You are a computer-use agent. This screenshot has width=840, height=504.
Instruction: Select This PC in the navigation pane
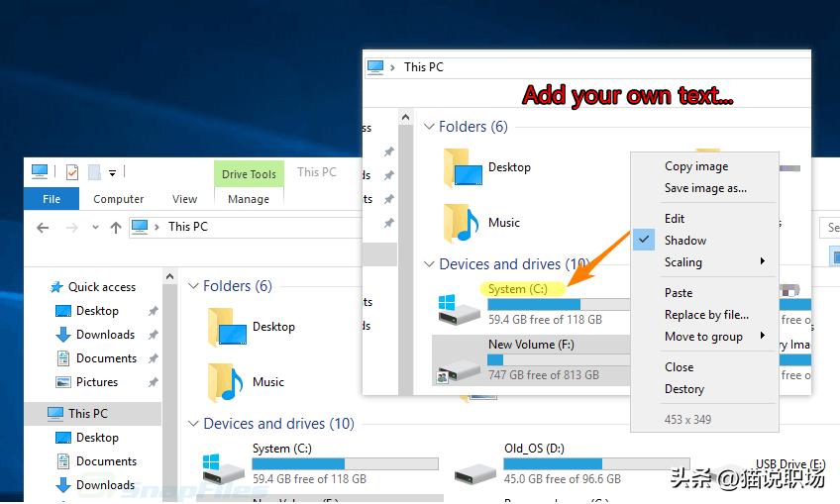[x=87, y=413]
